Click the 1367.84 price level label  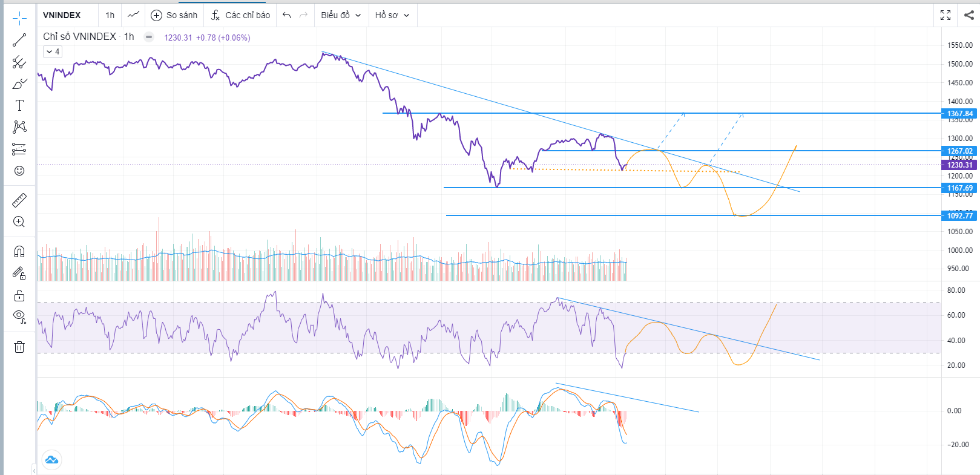click(x=959, y=114)
